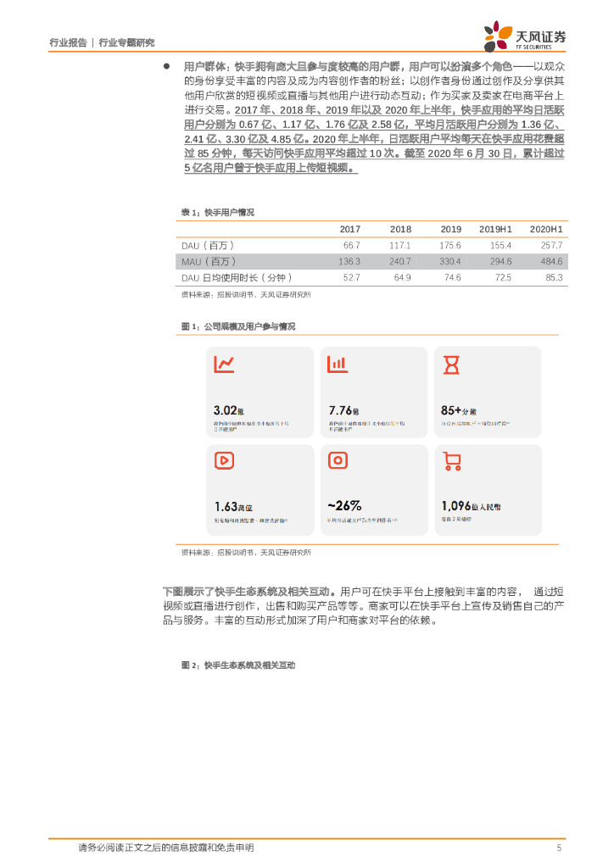Click the usage time value 64.9

(x=403, y=277)
